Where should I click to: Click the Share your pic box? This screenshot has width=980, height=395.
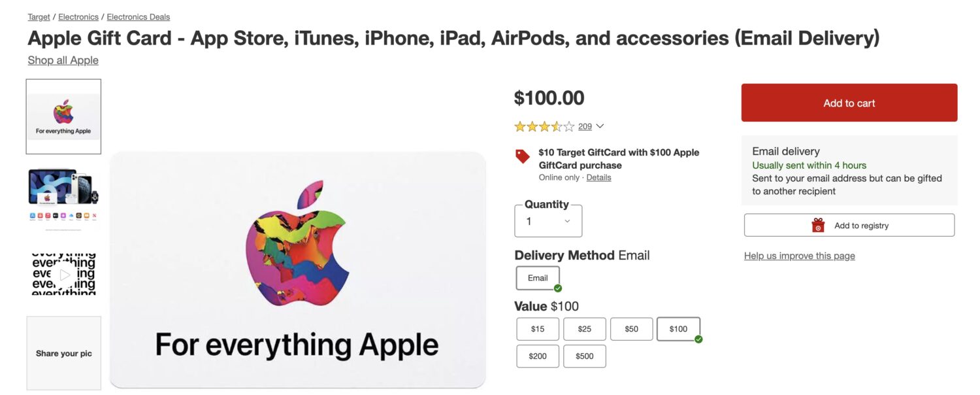coord(63,352)
